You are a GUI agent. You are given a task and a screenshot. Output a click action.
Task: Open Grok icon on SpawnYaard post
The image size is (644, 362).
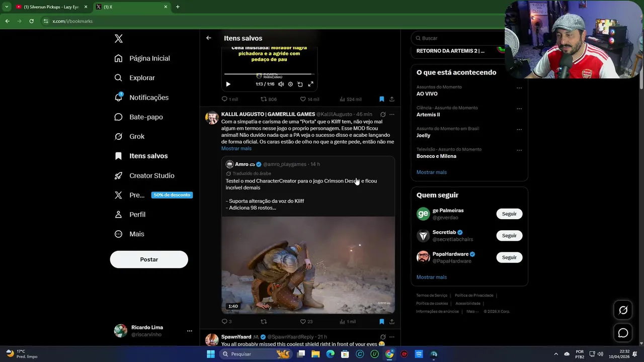click(383, 337)
